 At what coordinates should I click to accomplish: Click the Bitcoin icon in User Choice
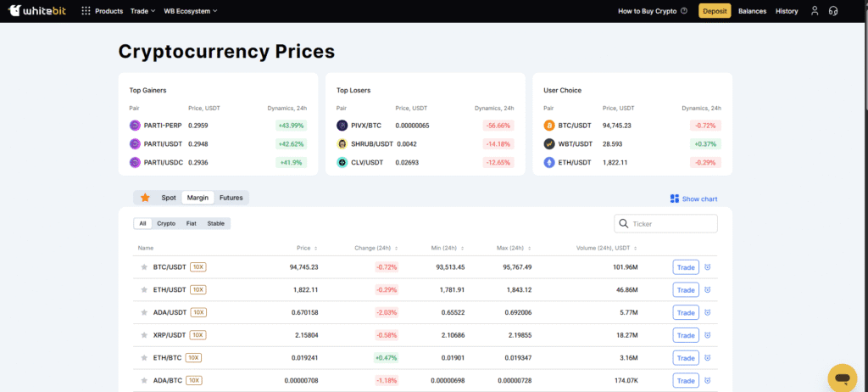549,126
